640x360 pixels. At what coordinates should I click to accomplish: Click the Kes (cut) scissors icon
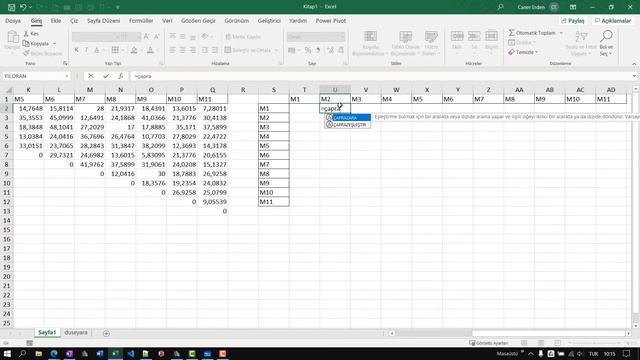(27, 34)
